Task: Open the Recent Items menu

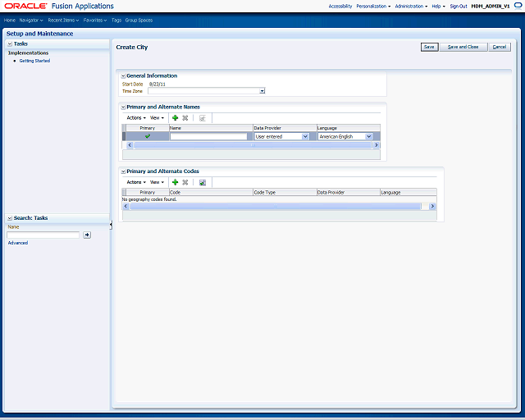Action: [63, 20]
